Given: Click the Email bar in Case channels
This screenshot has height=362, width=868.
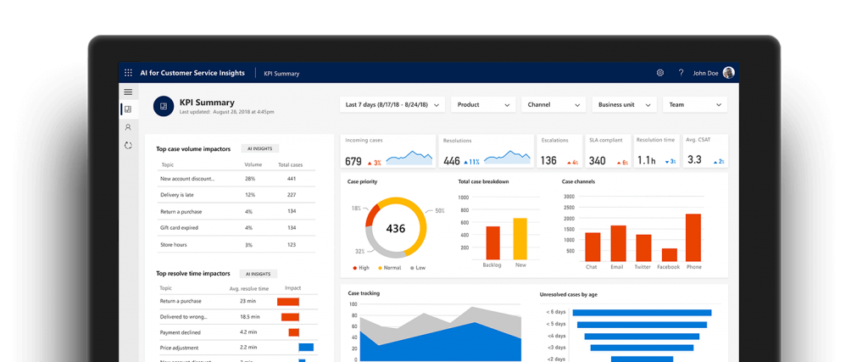Looking at the screenshot, I should 618,243.
